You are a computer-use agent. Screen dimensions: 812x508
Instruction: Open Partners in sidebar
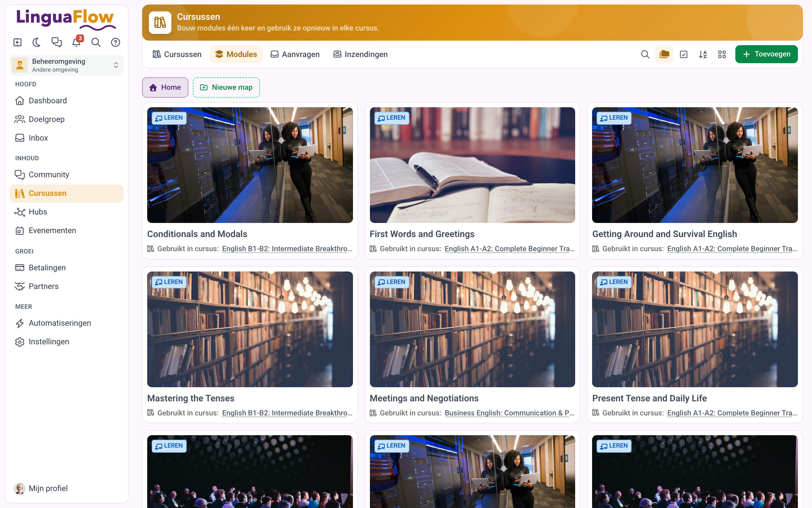tap(67, 286)
